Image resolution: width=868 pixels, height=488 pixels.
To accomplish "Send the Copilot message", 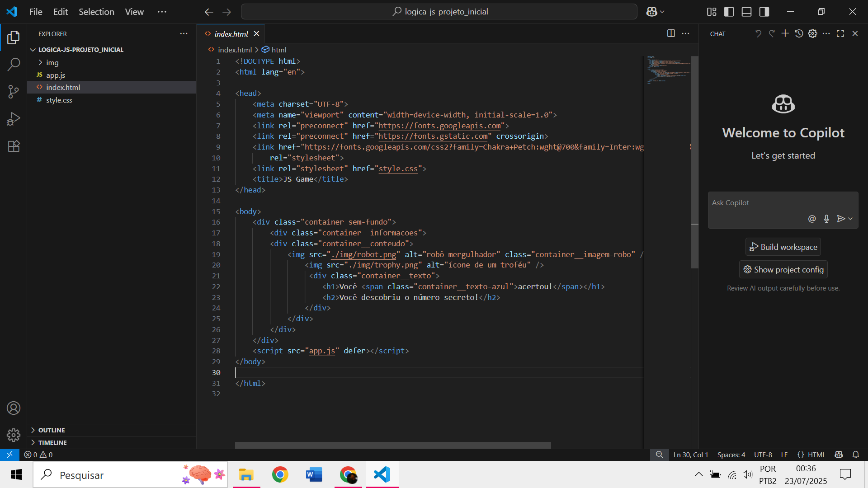I will pyautogui.click(x=841, y=219).
